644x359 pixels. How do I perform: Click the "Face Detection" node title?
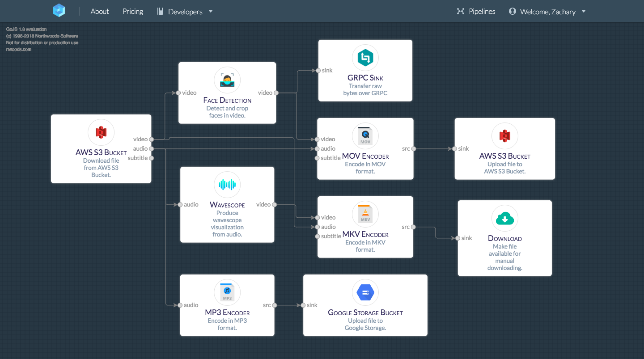[x=227, y=100]
